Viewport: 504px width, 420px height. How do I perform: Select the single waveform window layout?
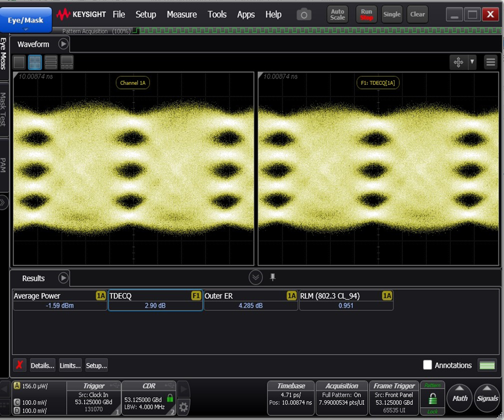(19, 62)
